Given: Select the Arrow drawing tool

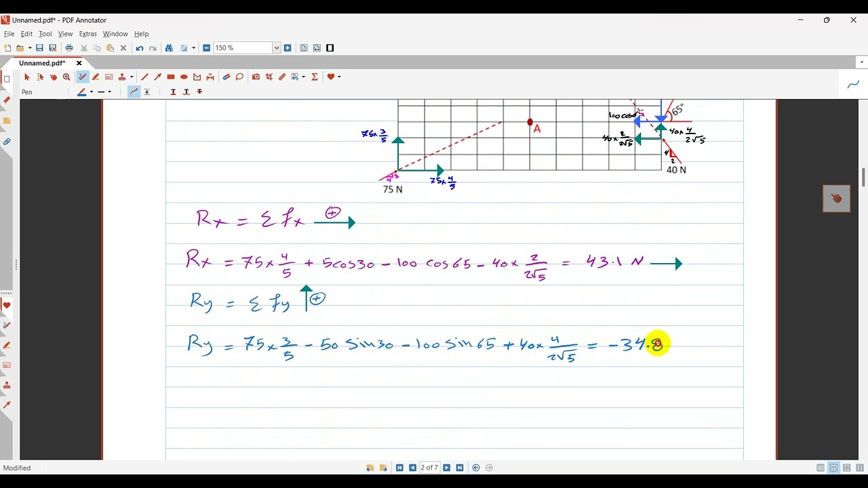Looking at the screenshot, I should click(158, 77).
